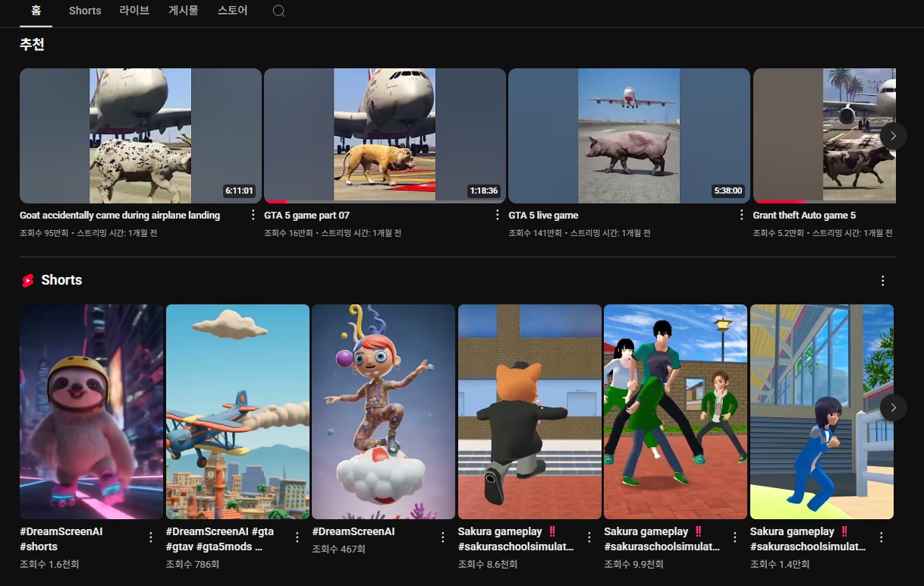Screen dimensions: 924x586
Task: Click the 추천 section heading
Action: pos(32,45)
